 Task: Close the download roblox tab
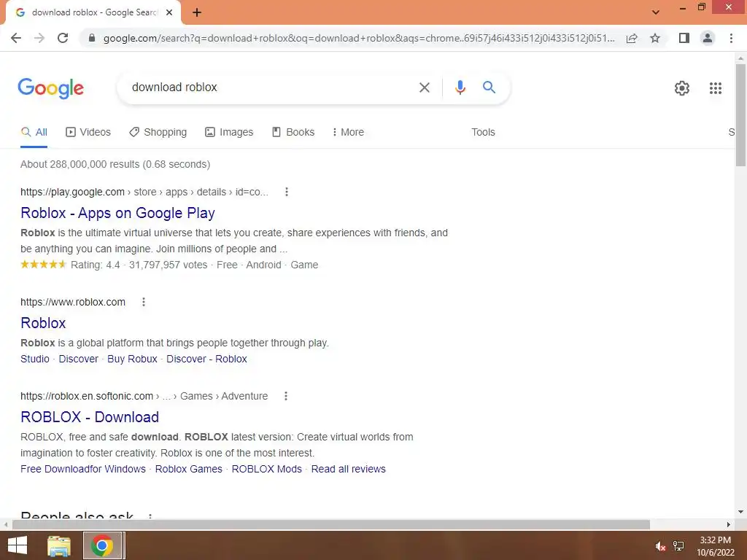pyautogui.click(x=169, y=12)
